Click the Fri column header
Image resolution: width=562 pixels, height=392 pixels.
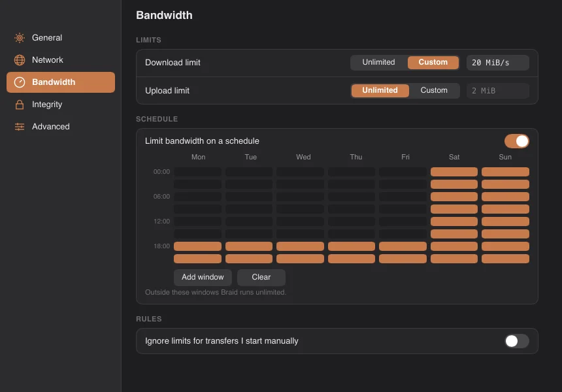(x=405, y=157)
